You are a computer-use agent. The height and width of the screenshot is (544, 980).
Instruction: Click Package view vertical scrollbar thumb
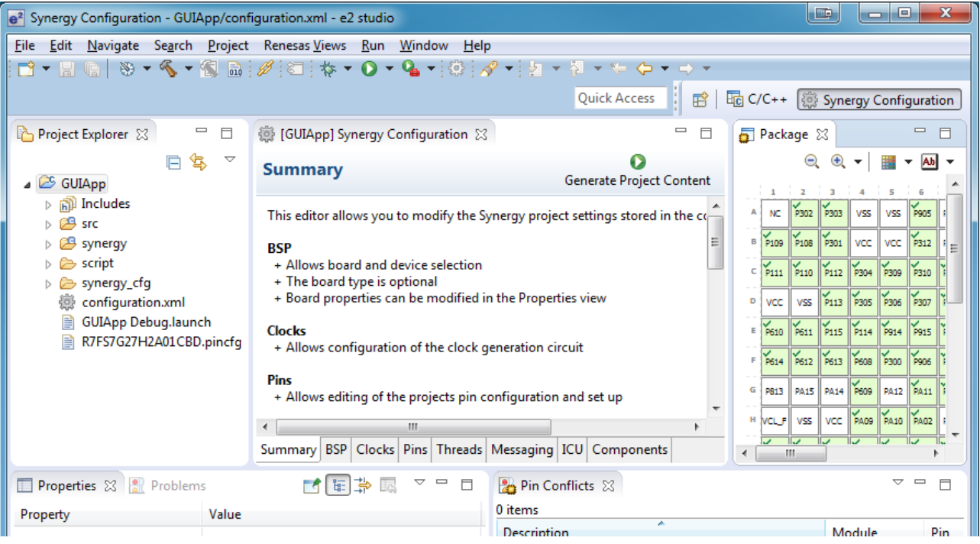(955, 249)
